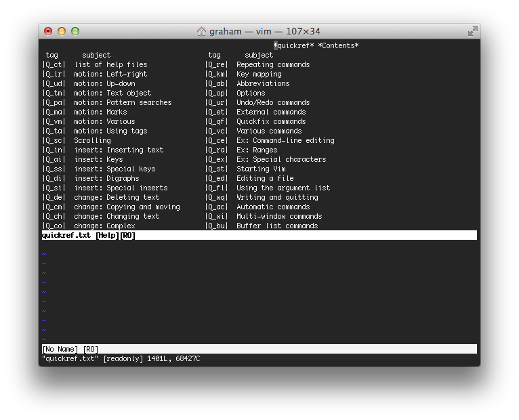
Task: Click the red close window button
Action: tap(48, 31)
